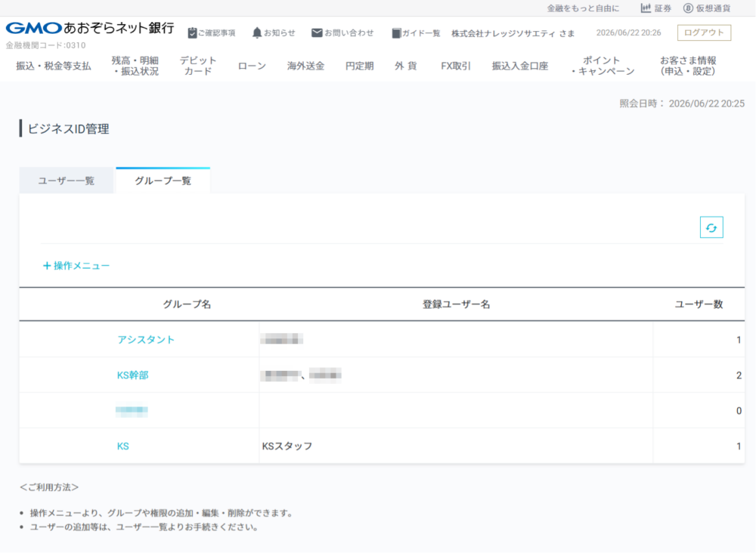The image size is (756, 553).
Task: Click the 仮想通貨 coin icon
Action: (688, 8)
